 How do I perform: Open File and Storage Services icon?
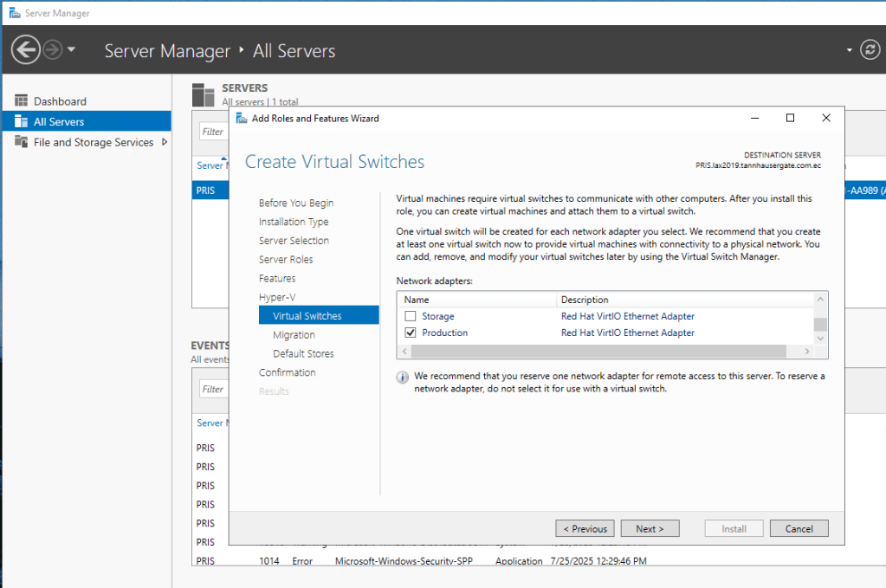coord(21,142)
